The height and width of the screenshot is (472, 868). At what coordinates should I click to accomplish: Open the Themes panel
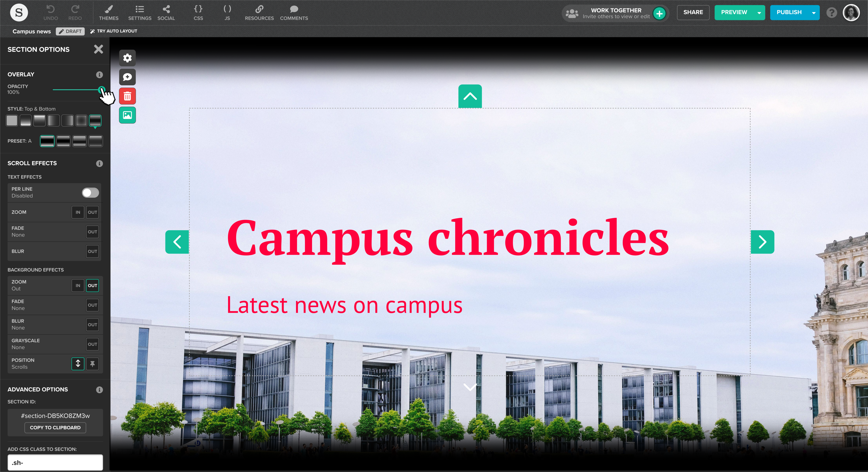pyautogui.click(x=108, y=13)
